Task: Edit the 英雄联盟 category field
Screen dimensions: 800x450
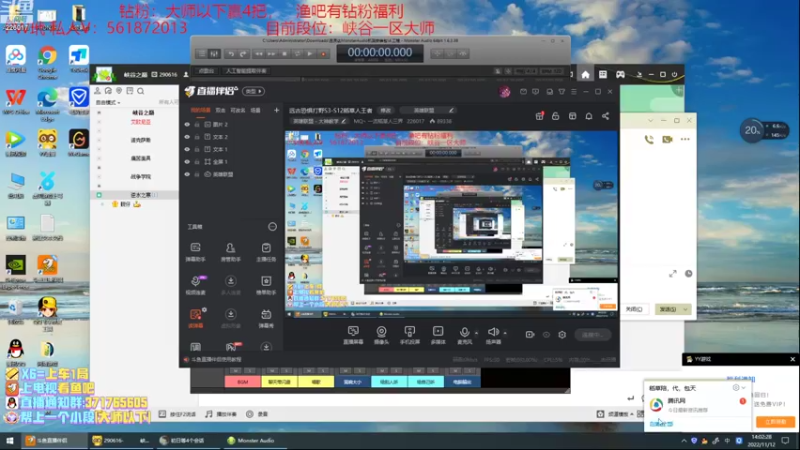Action: click(428, 110)
